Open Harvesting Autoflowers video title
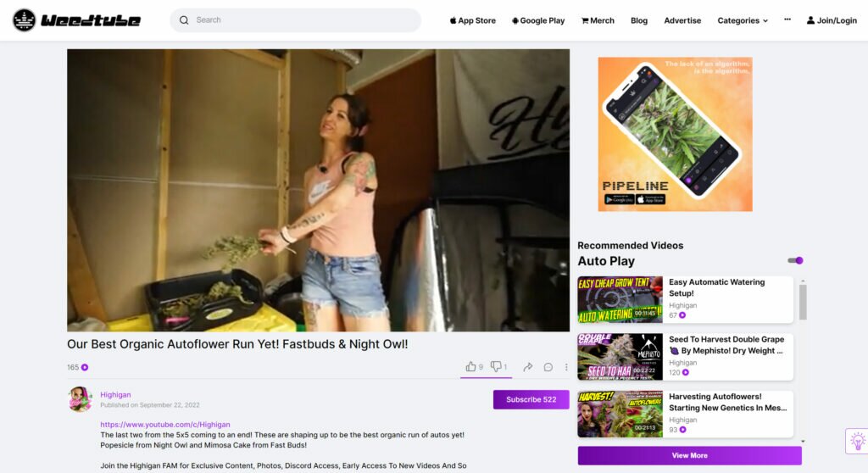868x473 pixels. click(x=727, y=402)
